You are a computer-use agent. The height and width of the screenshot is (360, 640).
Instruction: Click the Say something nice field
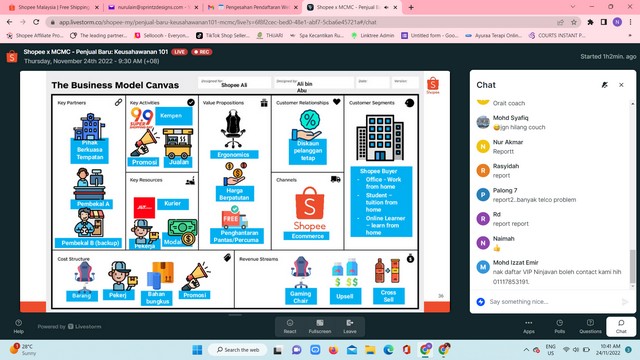pos(553,302)
